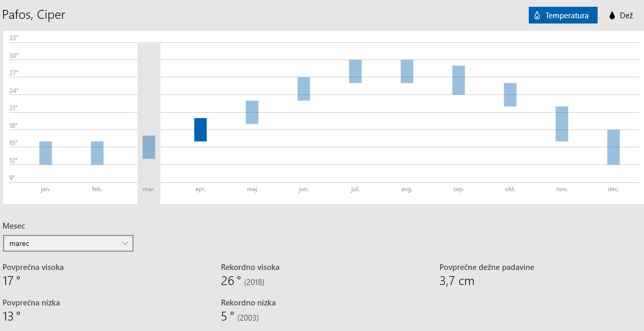
Task: Click the Dež raindrop icon
Action: (x=612, y=16)
